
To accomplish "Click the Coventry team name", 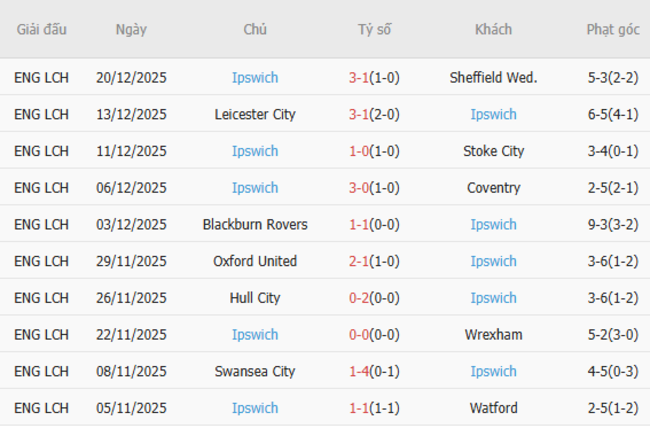I will click(493, 188).
